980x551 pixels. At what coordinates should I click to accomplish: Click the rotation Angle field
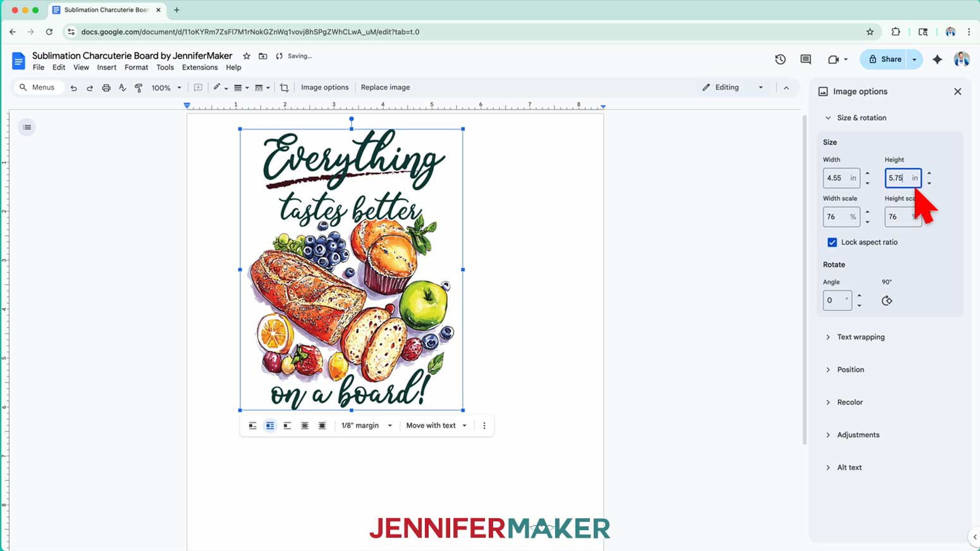837,300
